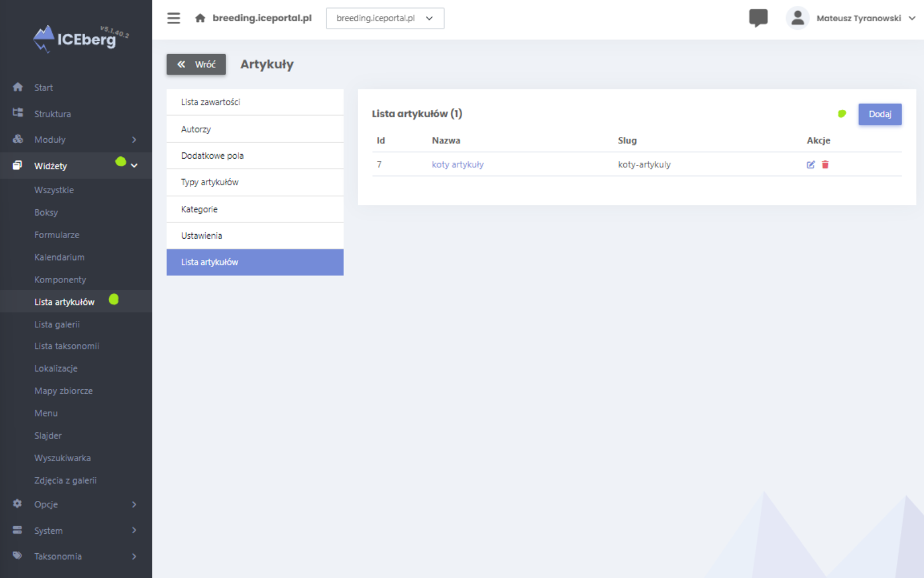Viewport: 924px width, 578px height.
Task: Select the breeding.iceportal.pl site dropdown
Action: pyautogui.click(x=385, y=18)
